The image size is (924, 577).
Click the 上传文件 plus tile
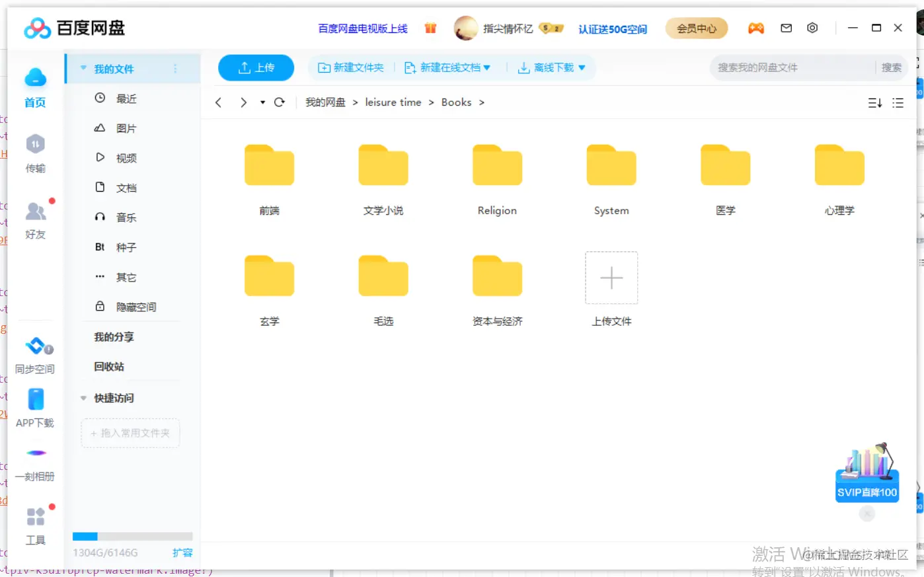pos(611,278)
